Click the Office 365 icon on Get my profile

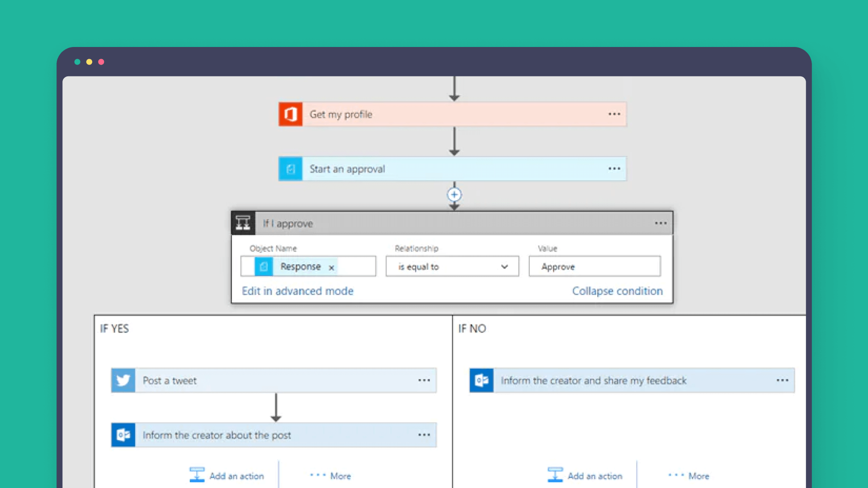(290, 114)
